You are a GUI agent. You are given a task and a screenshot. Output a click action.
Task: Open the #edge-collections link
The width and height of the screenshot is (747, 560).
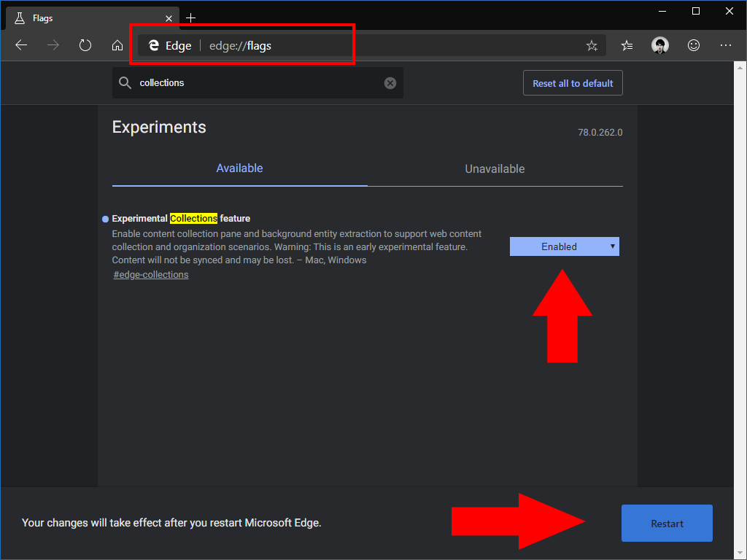tap(150, 274)
